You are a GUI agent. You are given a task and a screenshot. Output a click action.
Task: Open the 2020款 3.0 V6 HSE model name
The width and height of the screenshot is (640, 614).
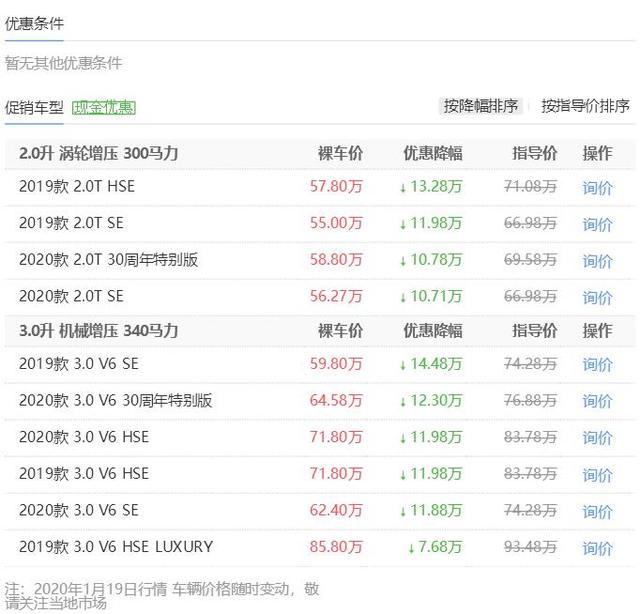coord(84,437)
